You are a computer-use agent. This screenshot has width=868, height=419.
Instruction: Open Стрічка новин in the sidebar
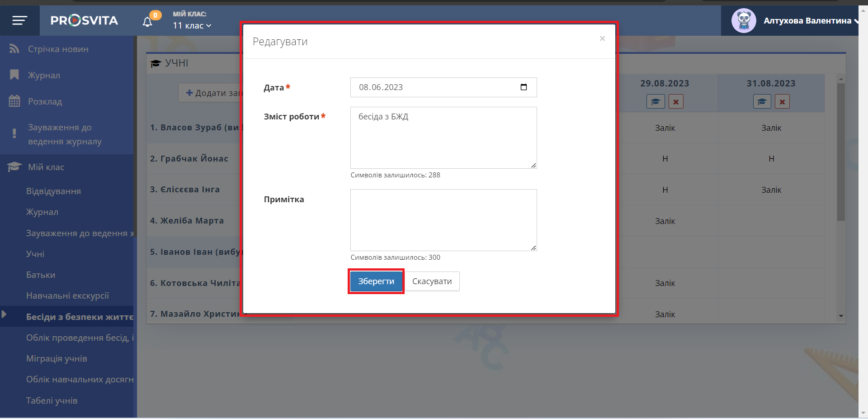(58, 49)
